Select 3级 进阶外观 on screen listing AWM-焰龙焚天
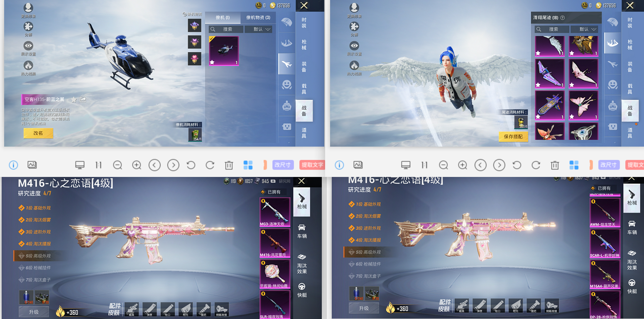Screen dimensions: 644x319 click(x=364, y=228)
